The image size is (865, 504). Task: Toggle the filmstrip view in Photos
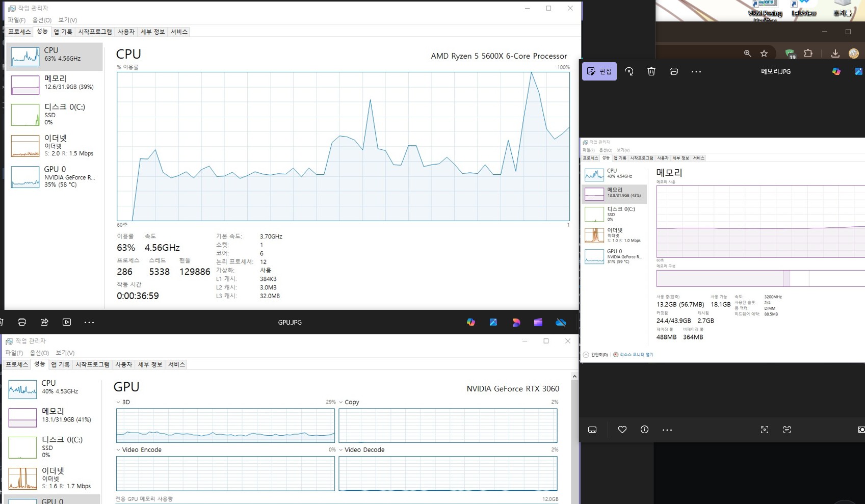click(x=592, y=430)
